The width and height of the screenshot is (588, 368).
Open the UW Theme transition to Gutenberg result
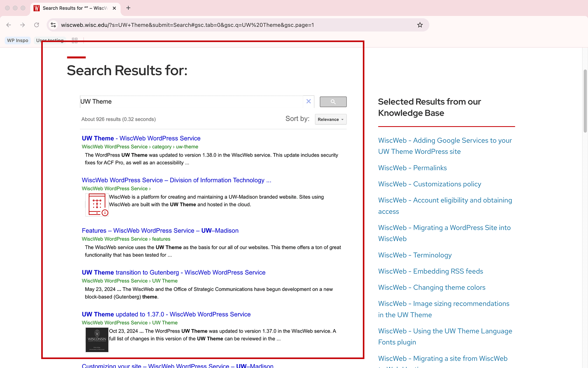tap(173, 273)
